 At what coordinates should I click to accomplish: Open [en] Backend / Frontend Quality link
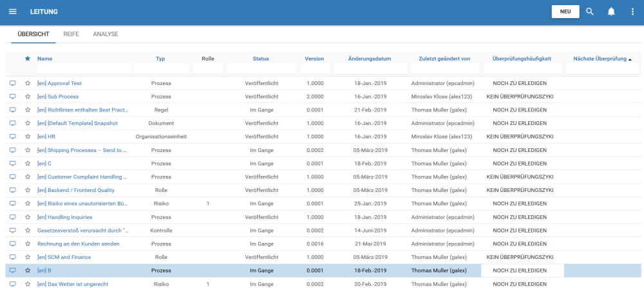pos(76,190)
